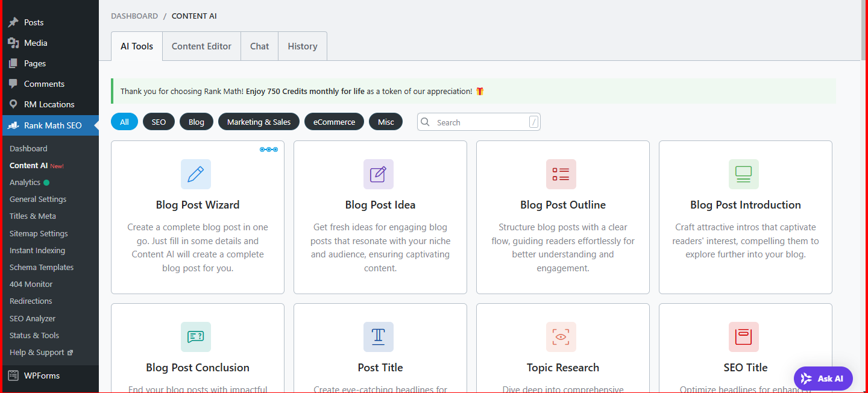
Task: Open Instant Indexing submenu item
Action: click(37, 250)
